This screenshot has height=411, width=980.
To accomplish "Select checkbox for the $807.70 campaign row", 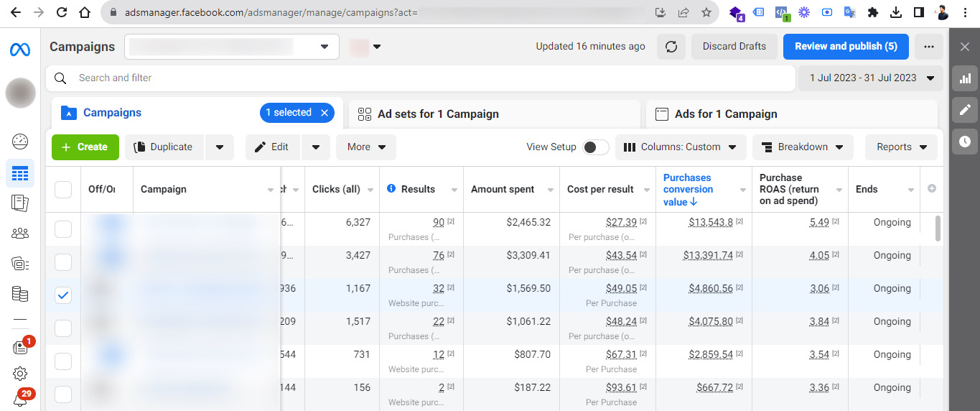I will pos(63,361).
